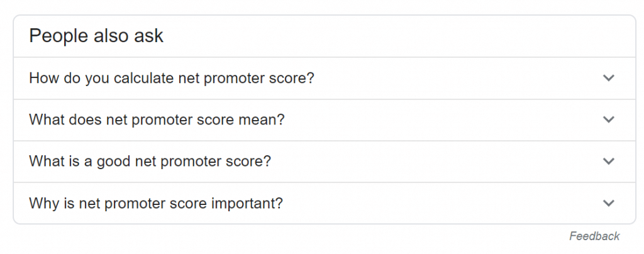Open the dropdown arrow on the last question row
The width and height of the screenshot is (644, 254).
pyautogui.click(x=608, y=203)
